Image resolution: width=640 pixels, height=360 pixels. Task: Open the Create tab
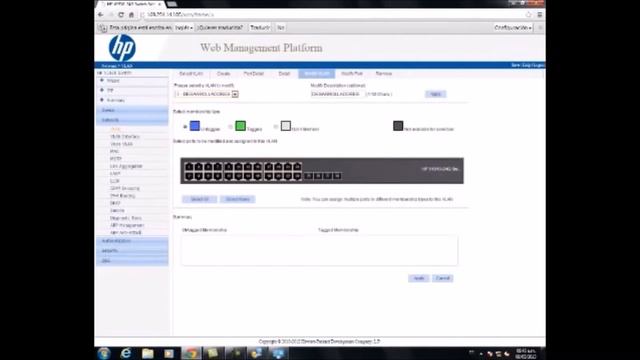click(224, 74)
